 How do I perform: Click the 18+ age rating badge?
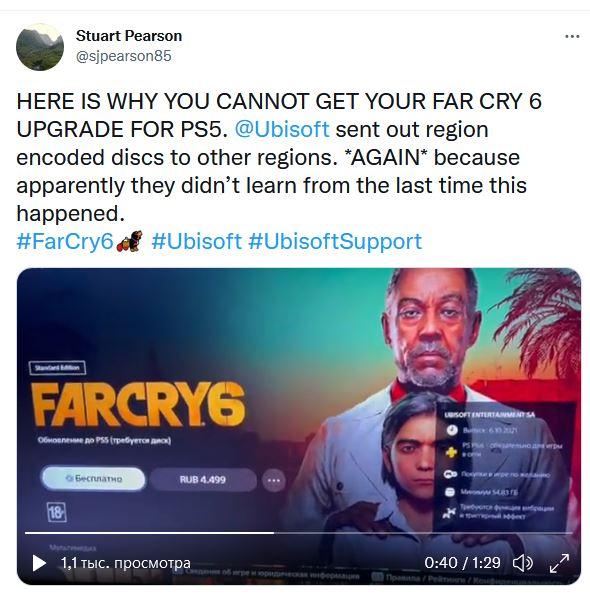(56, 512)
